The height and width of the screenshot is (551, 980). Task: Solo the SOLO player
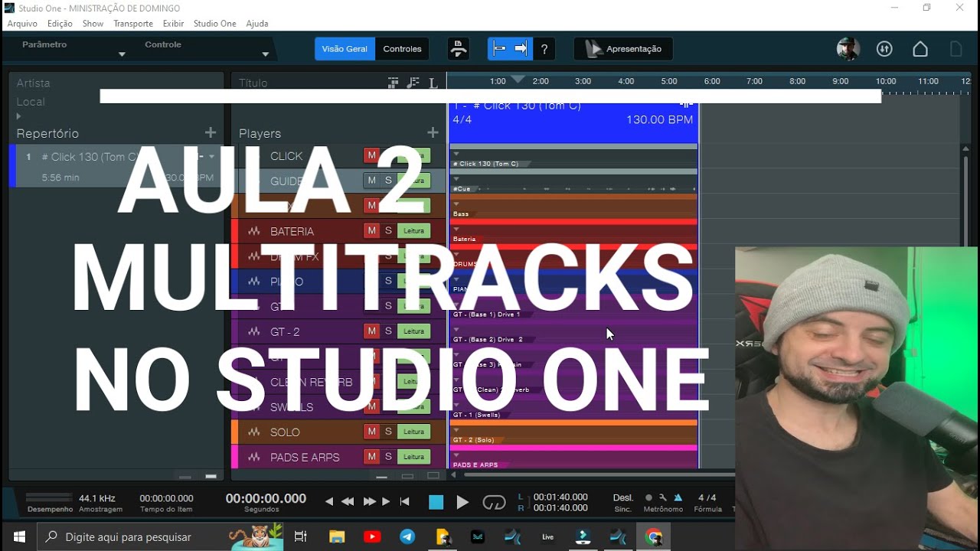[x=388, y=432]
